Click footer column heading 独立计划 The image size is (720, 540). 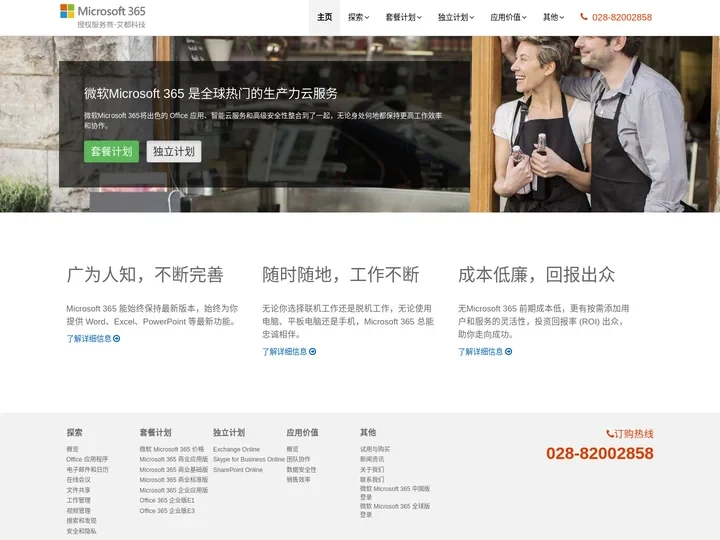pos(229,432)
